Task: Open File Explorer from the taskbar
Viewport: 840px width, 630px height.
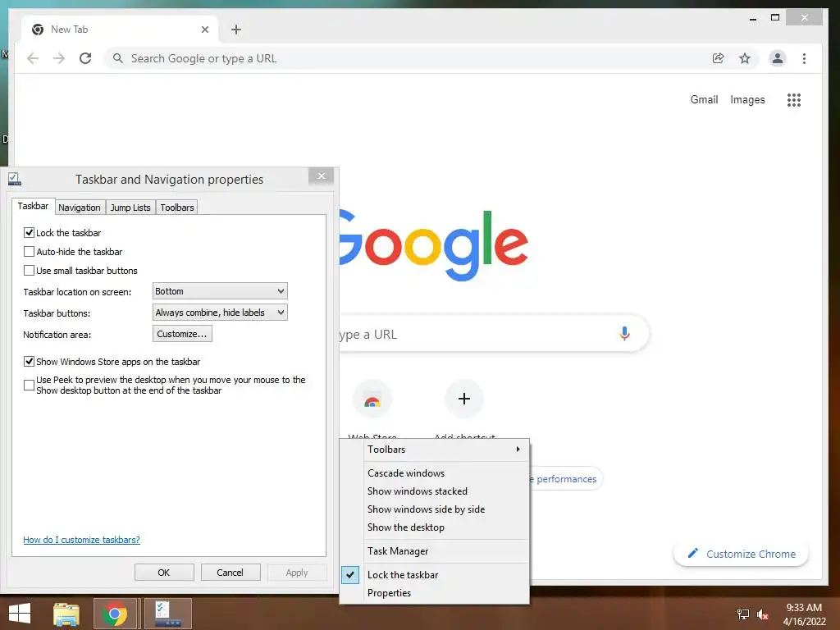Action: pos(66,614)
